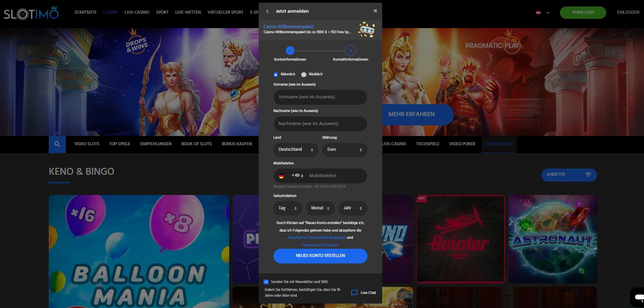Expand the language selector chevron
This screenshot has width=644, height=308.
[x=548, y=13]
